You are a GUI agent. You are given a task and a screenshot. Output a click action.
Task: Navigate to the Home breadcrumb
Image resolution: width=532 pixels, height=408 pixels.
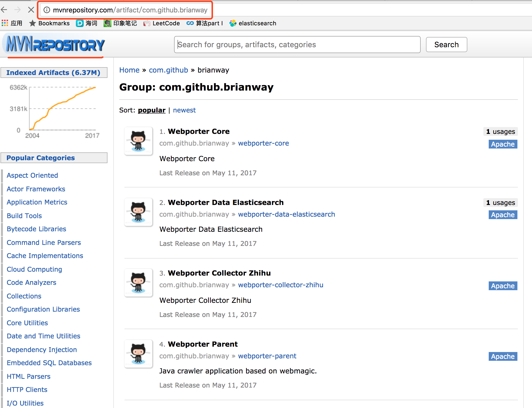point(129,70)
